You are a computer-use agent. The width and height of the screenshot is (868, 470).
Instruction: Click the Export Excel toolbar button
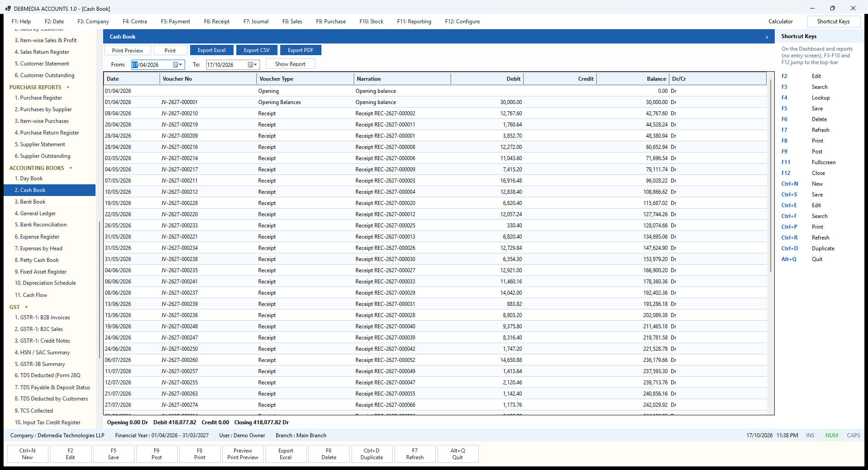tap(212, 50)
